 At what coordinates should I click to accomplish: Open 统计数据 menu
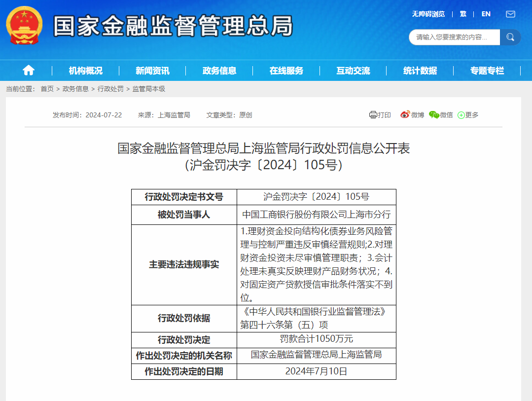point(420,71)
